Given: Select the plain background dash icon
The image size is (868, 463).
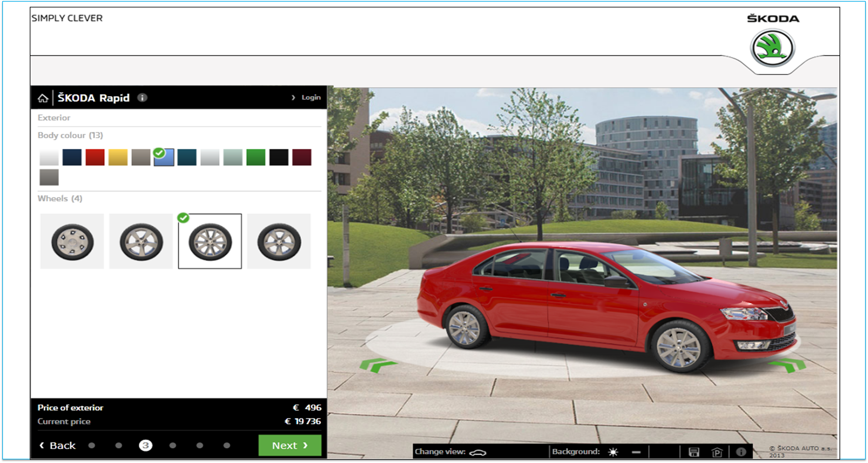Looking at the screenshot, I should pos(636,452).
